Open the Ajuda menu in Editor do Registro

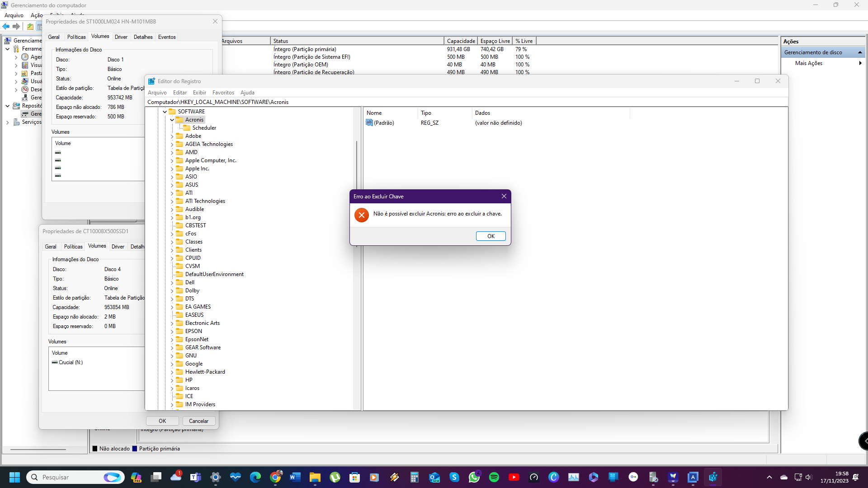[x=247, y=93]
